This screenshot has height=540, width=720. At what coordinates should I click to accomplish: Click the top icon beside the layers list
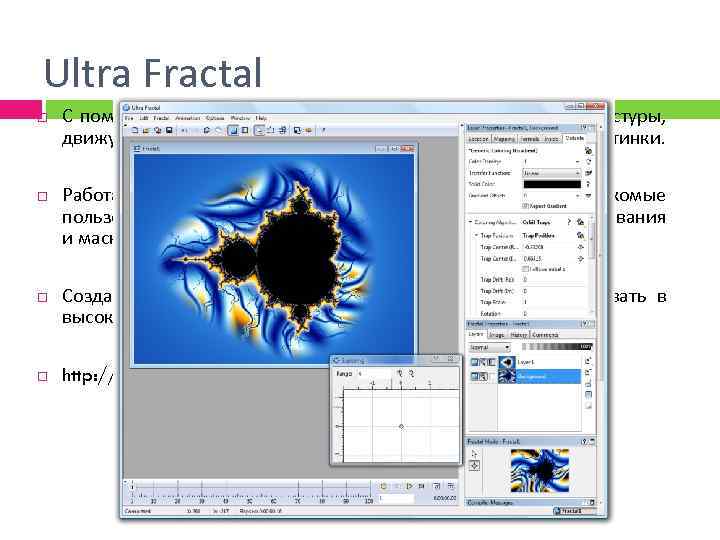coord(588,360)
